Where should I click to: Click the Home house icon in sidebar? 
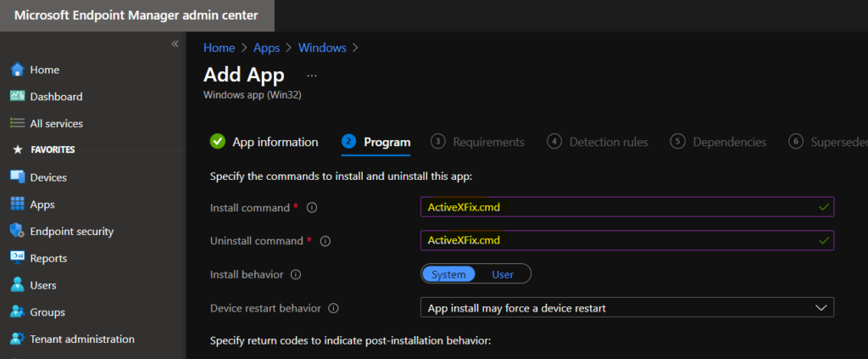18,70
